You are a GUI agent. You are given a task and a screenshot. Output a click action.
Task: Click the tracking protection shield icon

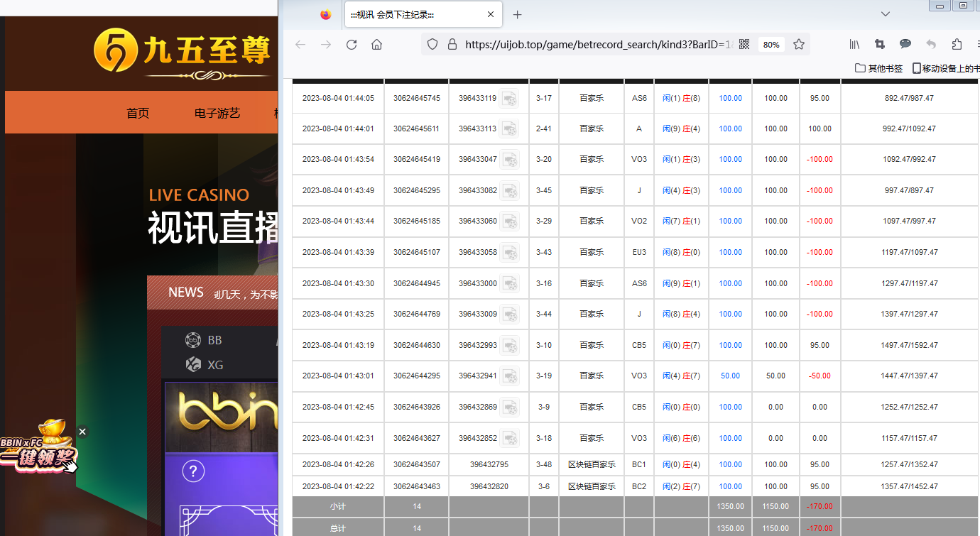tap(432, 45)
